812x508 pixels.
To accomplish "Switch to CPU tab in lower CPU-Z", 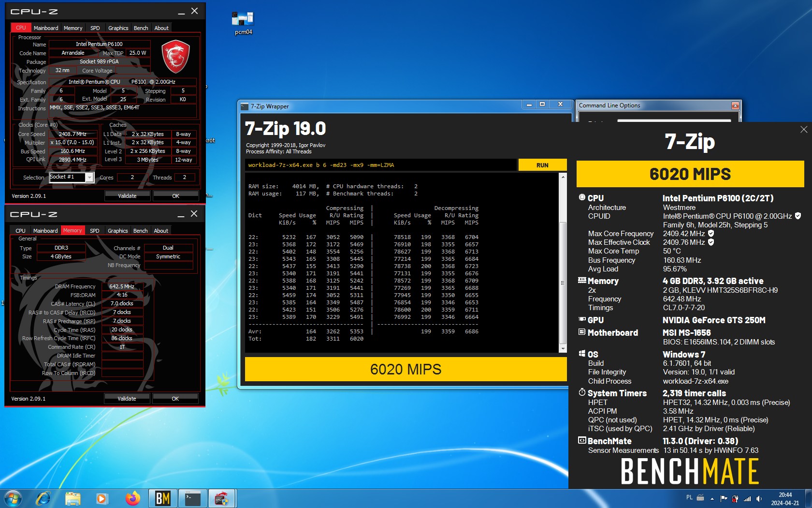I will point(20,231).
